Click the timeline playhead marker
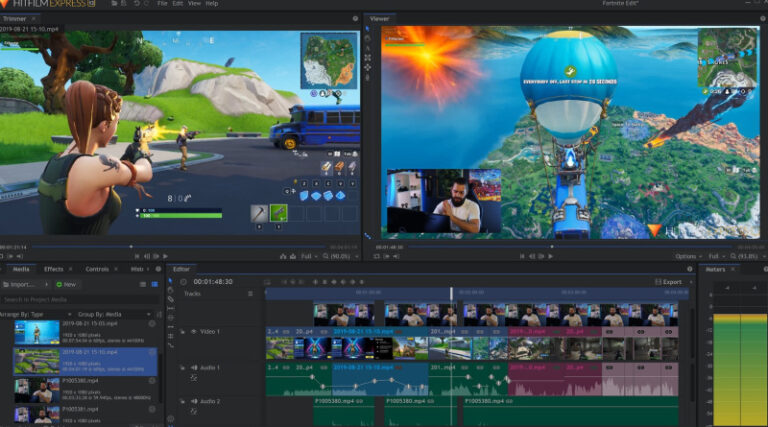The image size is (768, 427). (452, 293)
